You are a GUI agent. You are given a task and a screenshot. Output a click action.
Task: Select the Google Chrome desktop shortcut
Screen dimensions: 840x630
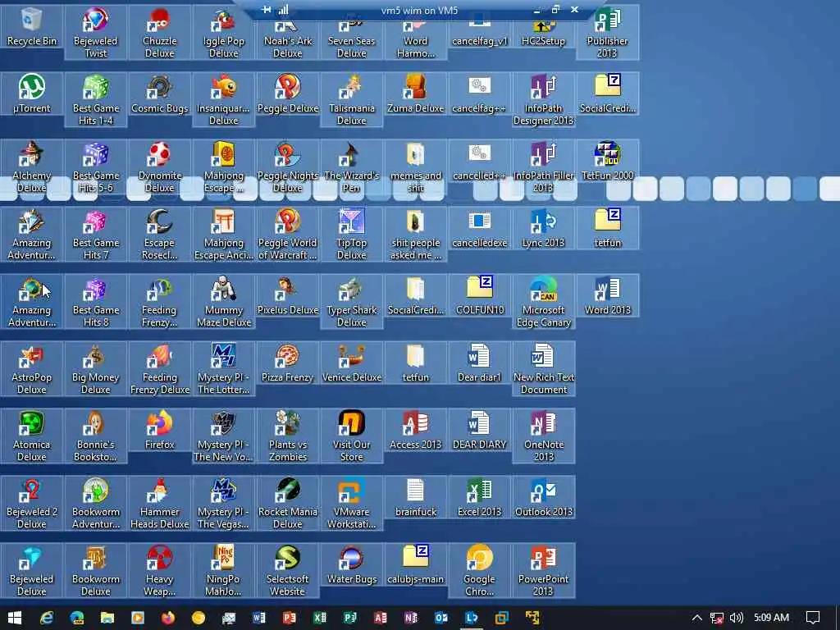point(479,571)
